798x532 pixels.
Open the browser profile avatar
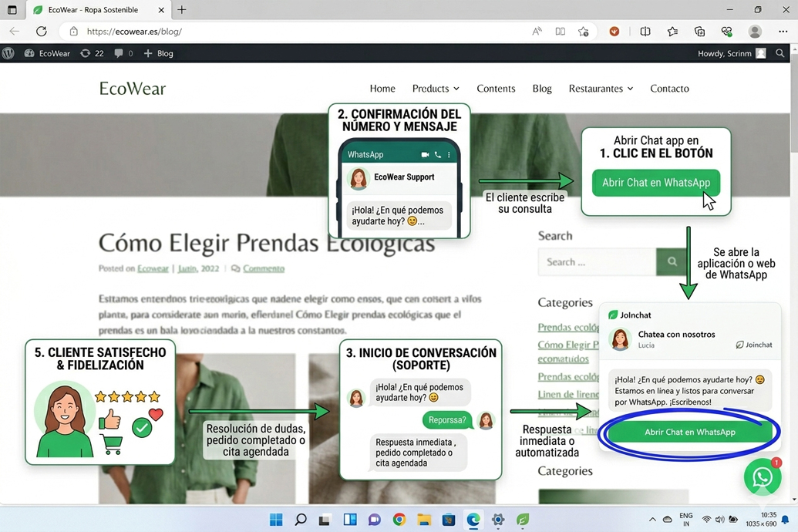(x=755, y=32)
